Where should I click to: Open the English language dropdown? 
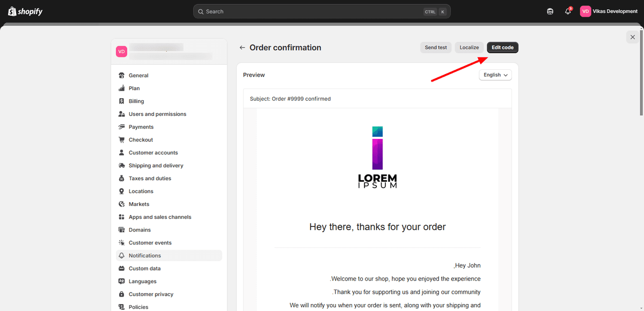click(x=495, y=75)
